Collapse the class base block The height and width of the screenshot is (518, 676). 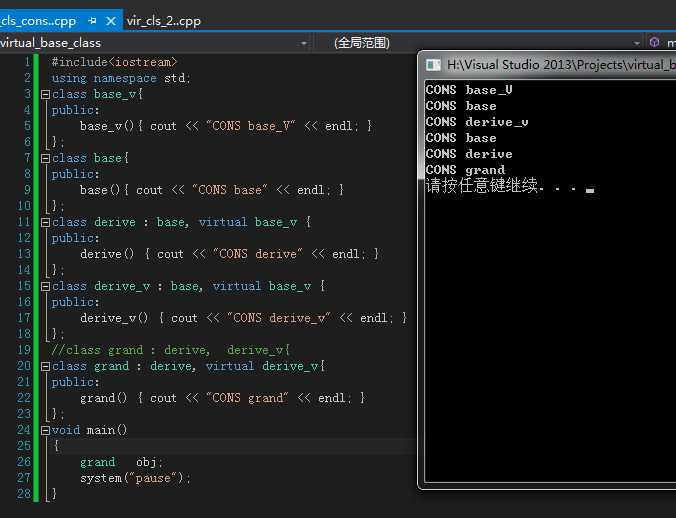[45, 158]
